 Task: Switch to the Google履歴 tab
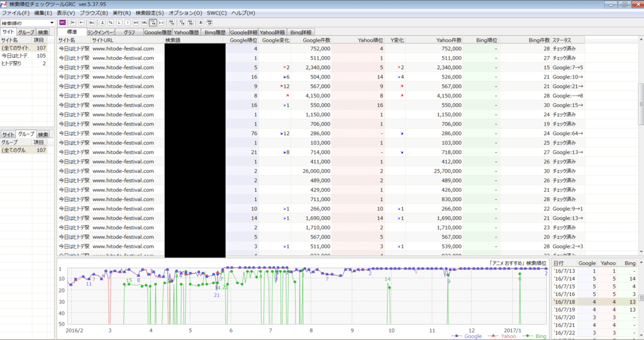[x=157, y=32]
